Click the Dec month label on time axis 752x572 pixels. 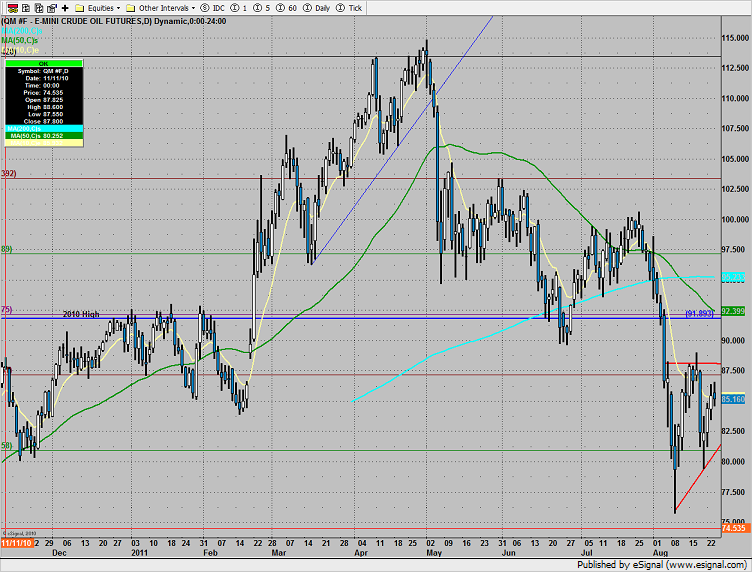pos(59,553)
